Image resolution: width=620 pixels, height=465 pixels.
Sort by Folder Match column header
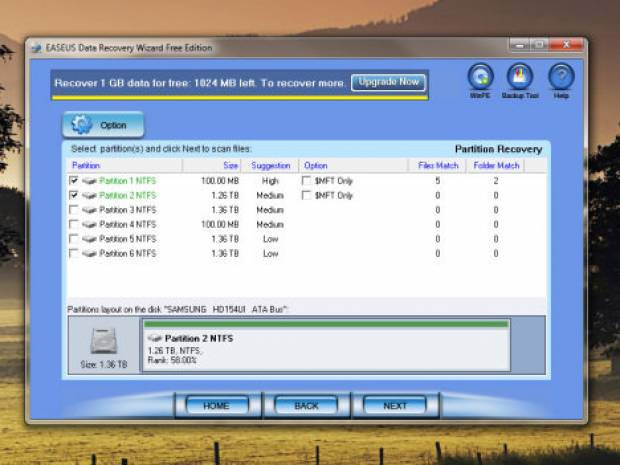point(496,165)
